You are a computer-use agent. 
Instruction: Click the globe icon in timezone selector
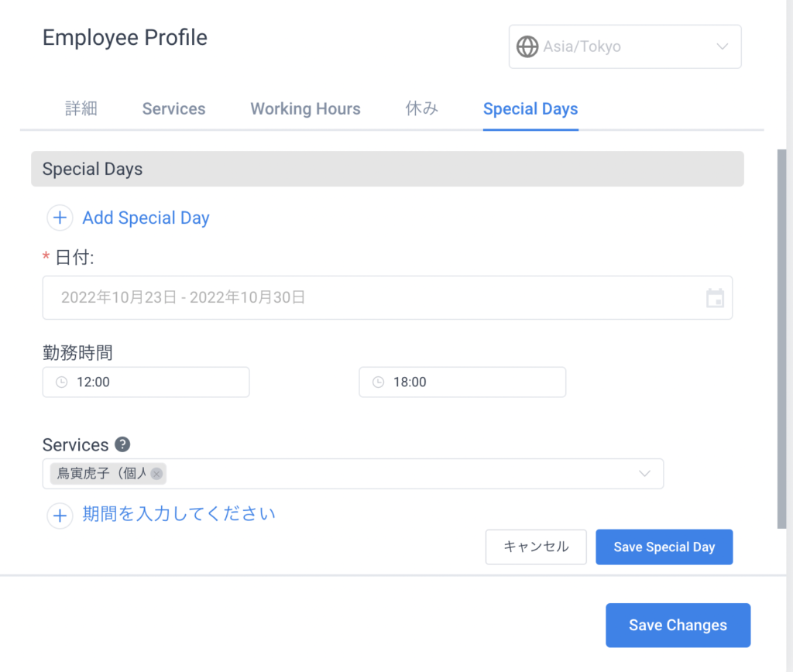coord(527,47)
